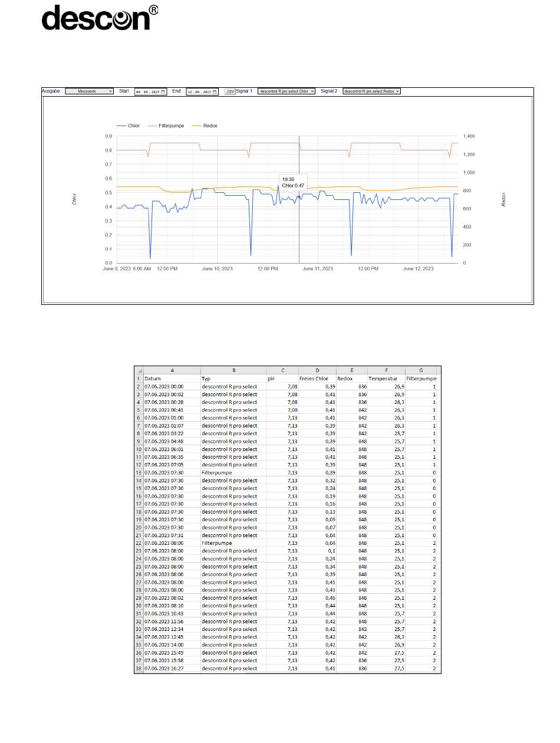The width and height of the screenshot is (560, 743).
Task: Click cell 07.06.2023 10:43
Action: 172,613
